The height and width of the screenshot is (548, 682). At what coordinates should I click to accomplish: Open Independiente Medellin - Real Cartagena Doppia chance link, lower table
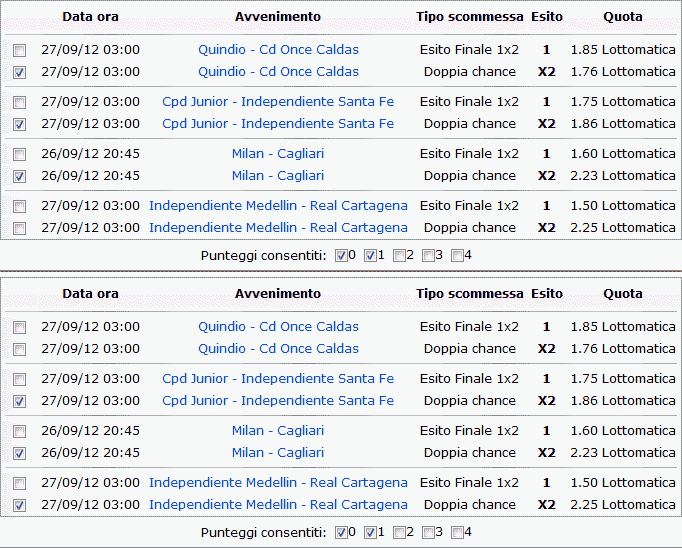coord(278,505)
